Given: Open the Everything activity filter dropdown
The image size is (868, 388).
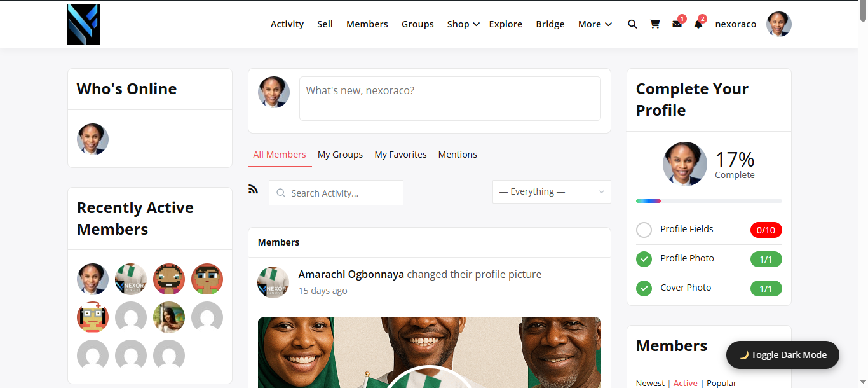Looking at the screenshot, I should click(x=551, y=192).
